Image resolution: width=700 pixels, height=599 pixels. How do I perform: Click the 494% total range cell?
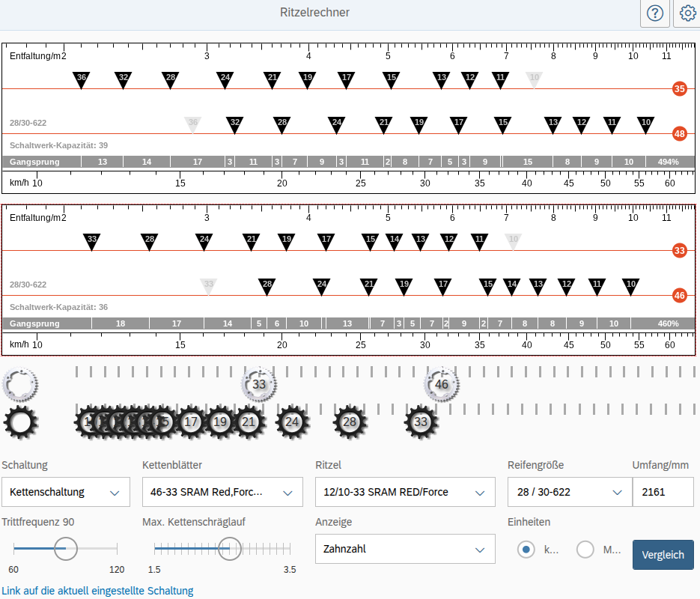pos(669,162)
